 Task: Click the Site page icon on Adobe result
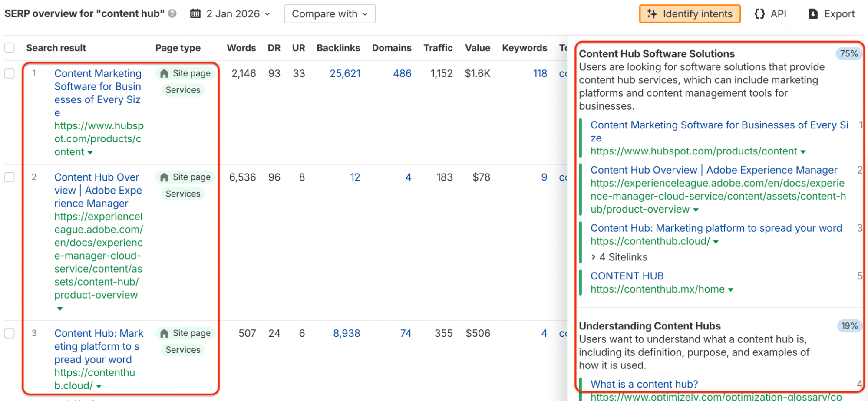(164, 177)
